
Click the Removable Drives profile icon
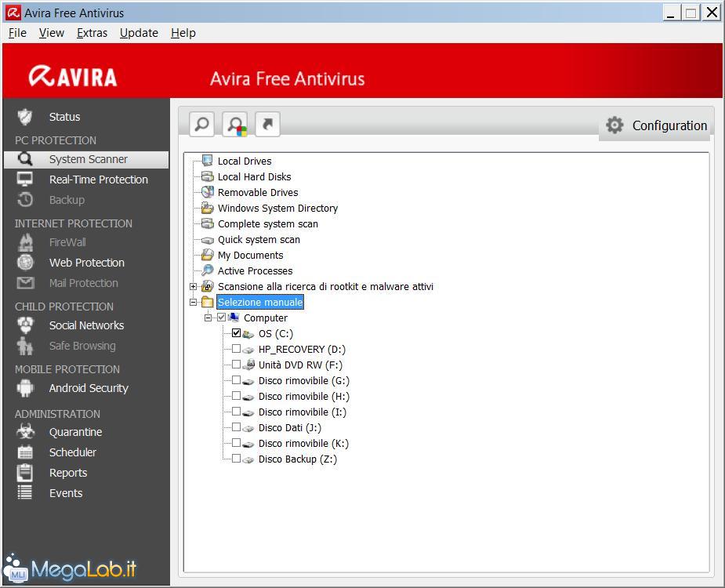(x=208, y=192)
